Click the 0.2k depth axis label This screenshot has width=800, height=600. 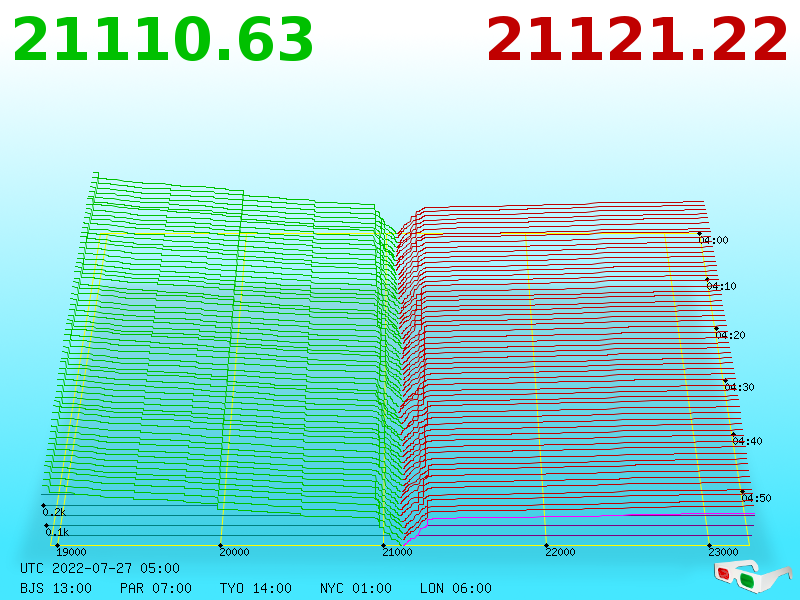click(54, 512)
